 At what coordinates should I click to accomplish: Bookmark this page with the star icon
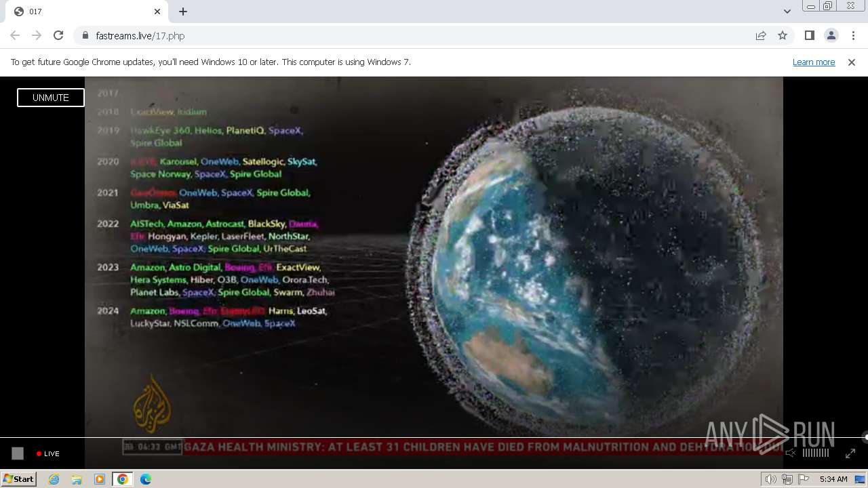coord(783,35)
